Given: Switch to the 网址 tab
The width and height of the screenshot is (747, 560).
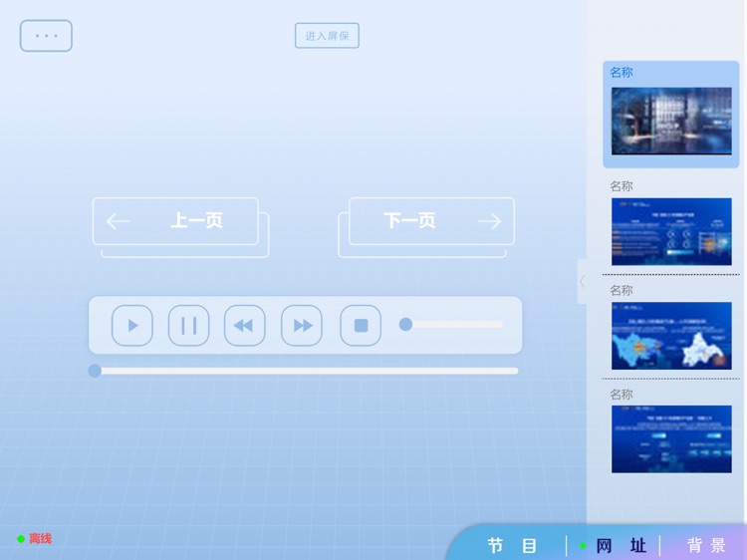Looking at the screenshot, I should click(621, 545).
